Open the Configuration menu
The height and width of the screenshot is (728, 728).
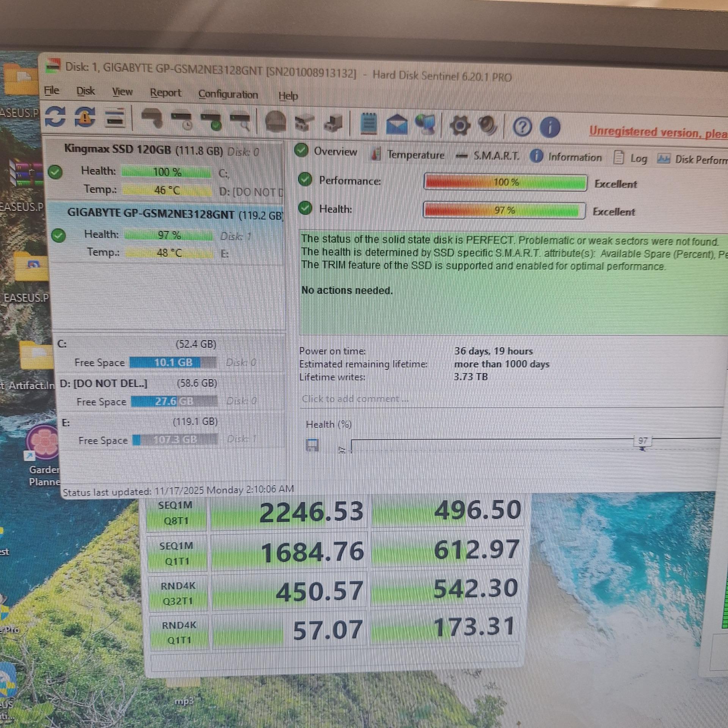tap(228, 94)
